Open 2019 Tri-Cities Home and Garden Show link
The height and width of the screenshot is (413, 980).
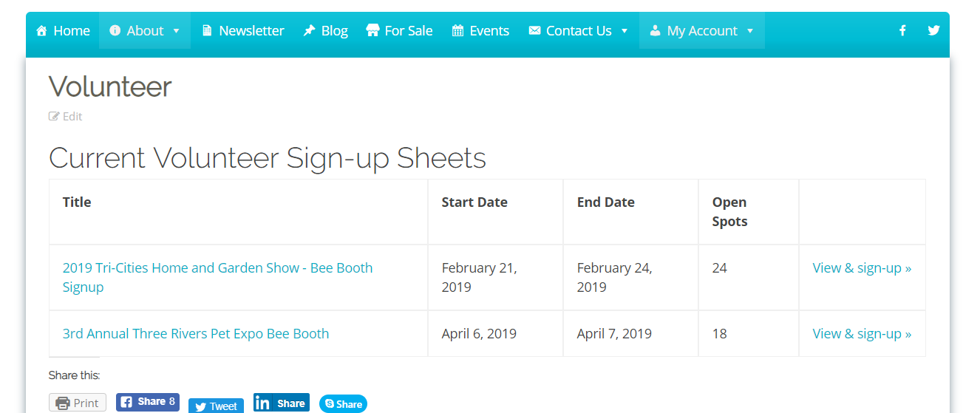point(217,277)
